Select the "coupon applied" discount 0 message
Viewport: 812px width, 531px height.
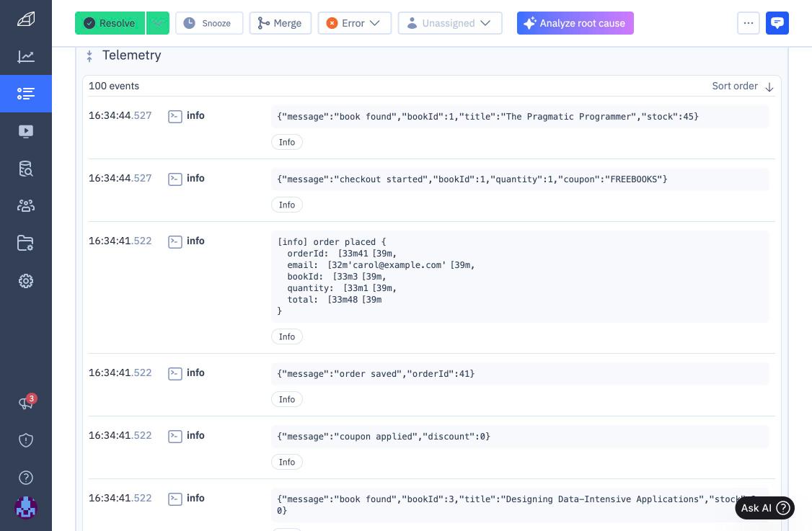[520, 437]
